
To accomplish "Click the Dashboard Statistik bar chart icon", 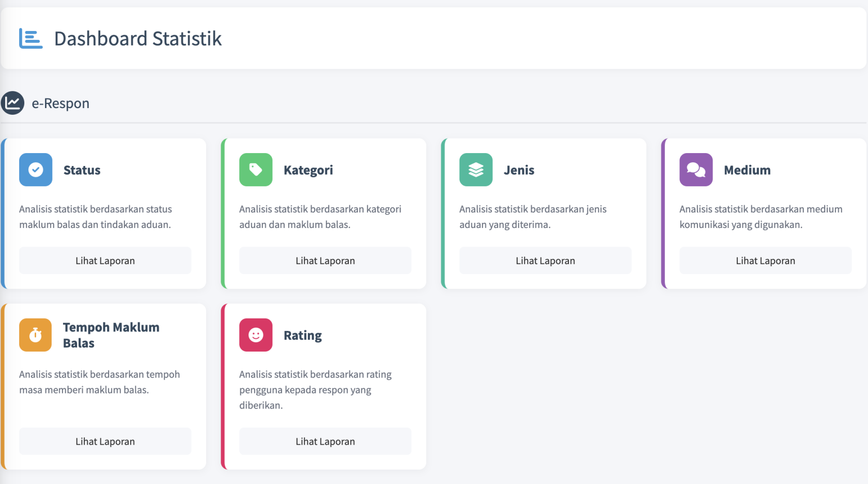I will [30, 39].
